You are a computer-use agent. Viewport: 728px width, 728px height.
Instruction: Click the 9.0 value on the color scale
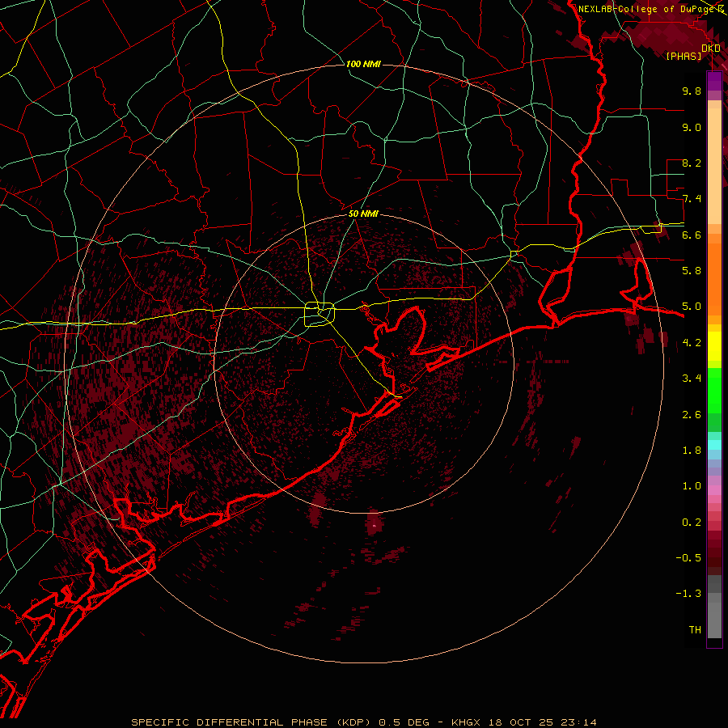(692, 127)
